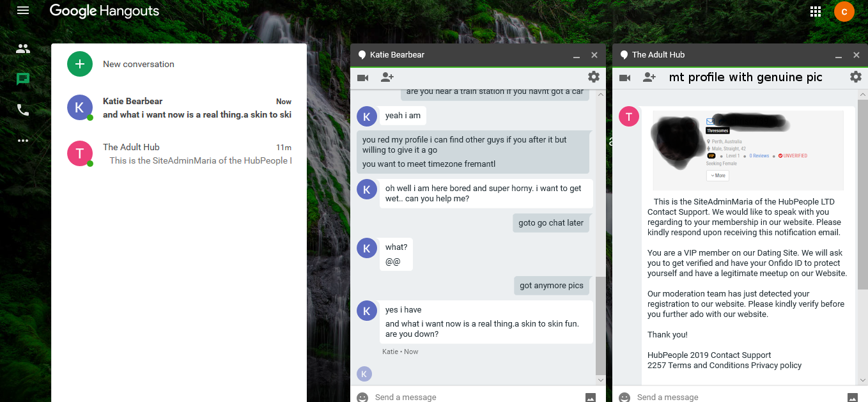Open settings gear in The Adult Hub chat
The height and width of the screenshot is (402, 868).
856,77
